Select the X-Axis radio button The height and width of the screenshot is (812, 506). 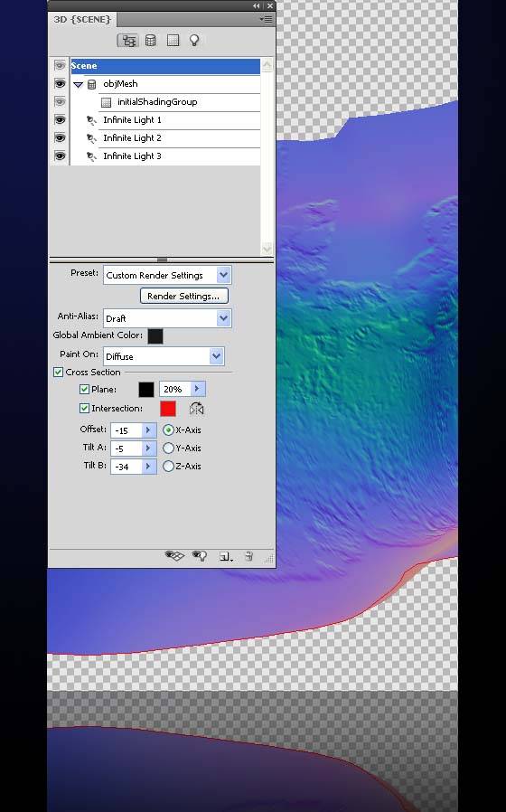pos(168,430)
